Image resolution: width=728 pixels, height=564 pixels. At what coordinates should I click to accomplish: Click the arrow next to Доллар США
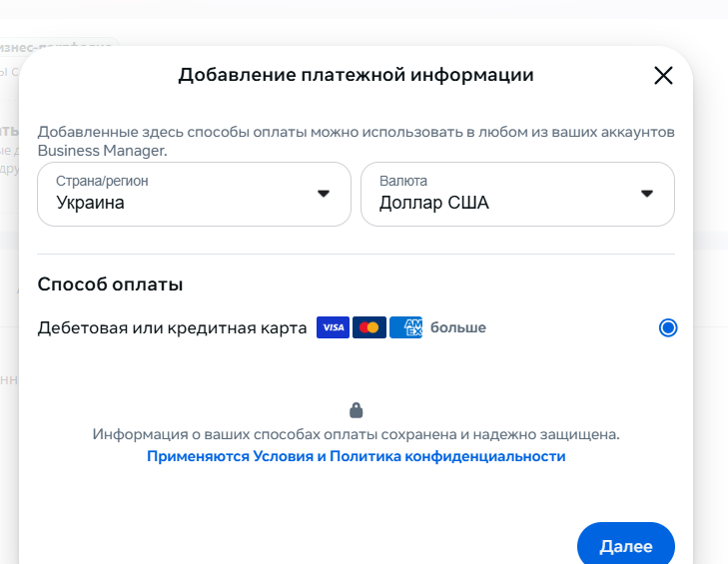[646, 194]
